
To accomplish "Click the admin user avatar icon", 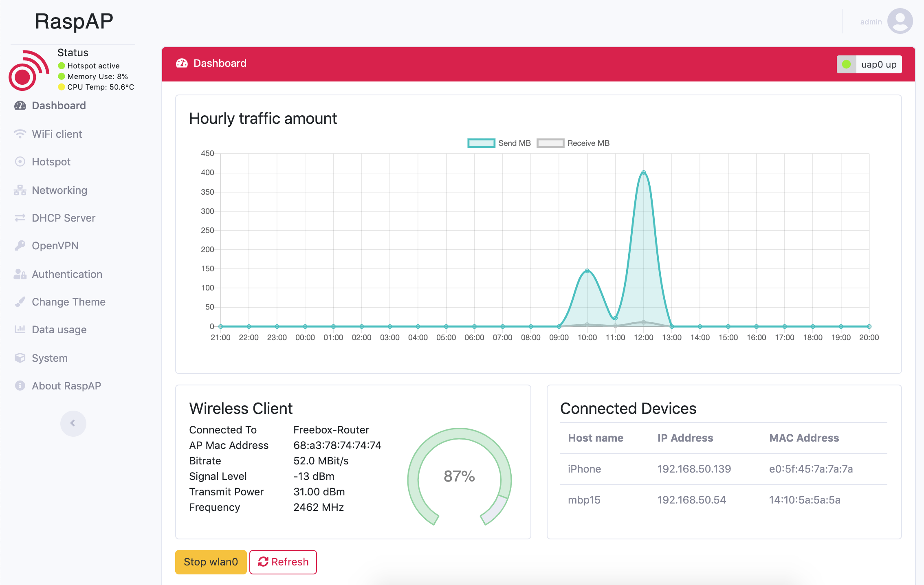I will [x=900, y=21].
